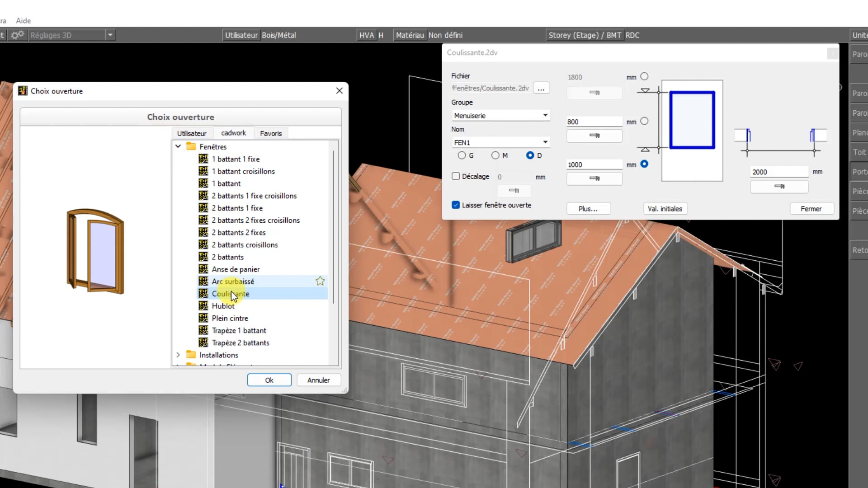Click the 2000 mm width input field
868x488 pixels.
[x=779, y=172]
